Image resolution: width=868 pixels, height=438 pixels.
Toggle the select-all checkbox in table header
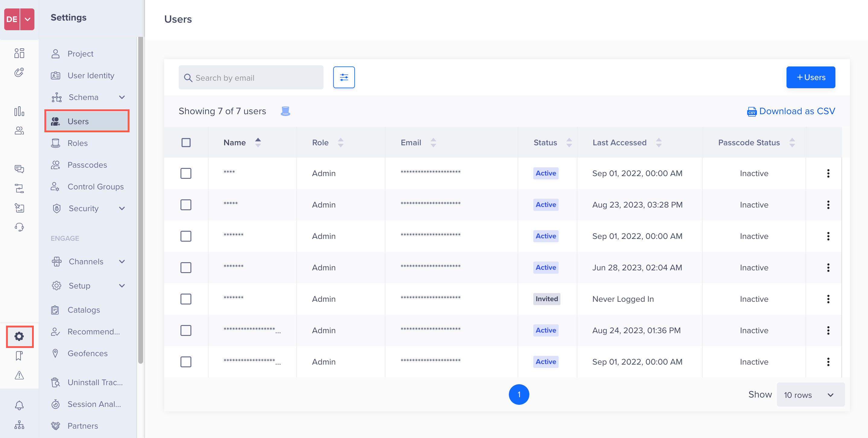click(186, 142)
